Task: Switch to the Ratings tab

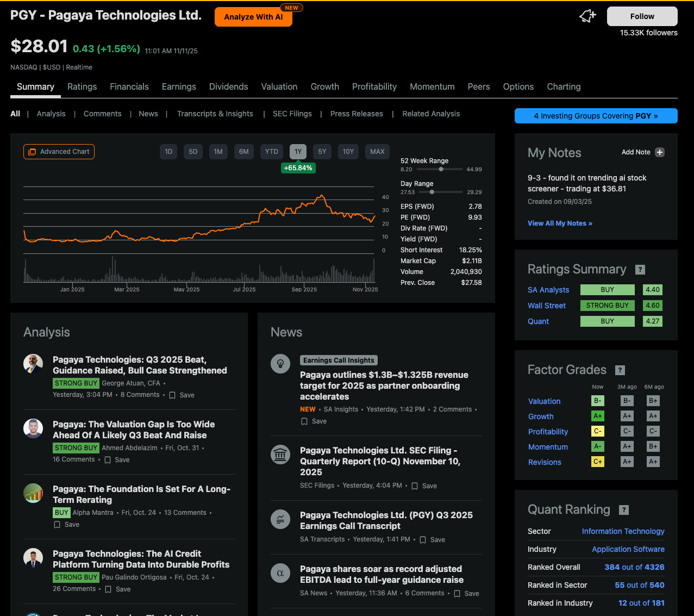Action: [x=82, y=87]
